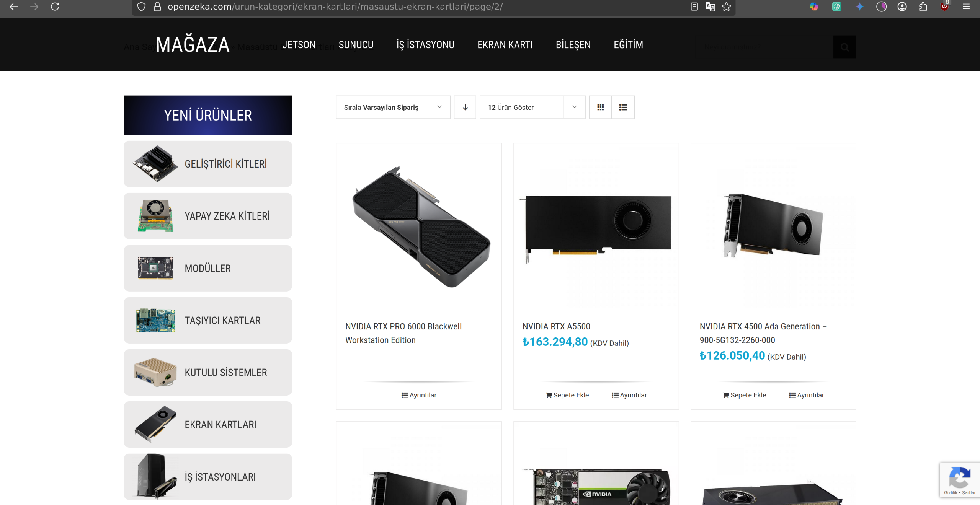
Task: Open YAPAY ZEKA KİTLERİ category
Action: tap(208, 216)
